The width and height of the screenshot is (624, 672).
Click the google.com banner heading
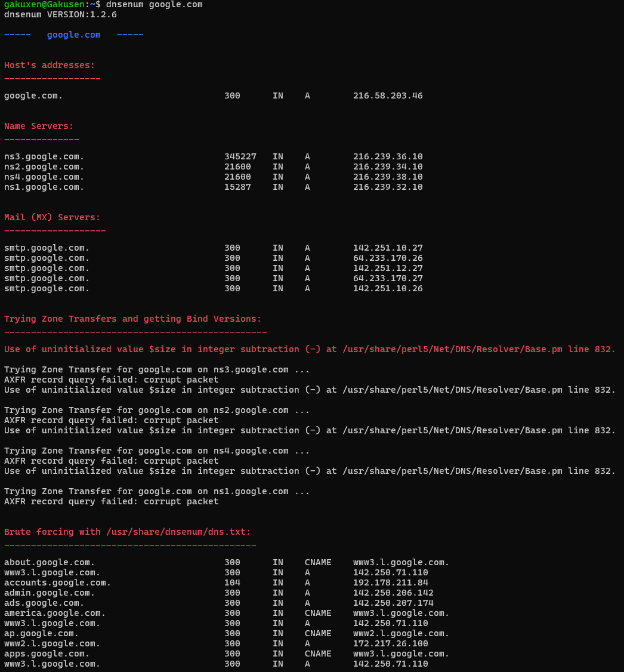(73, 34)
